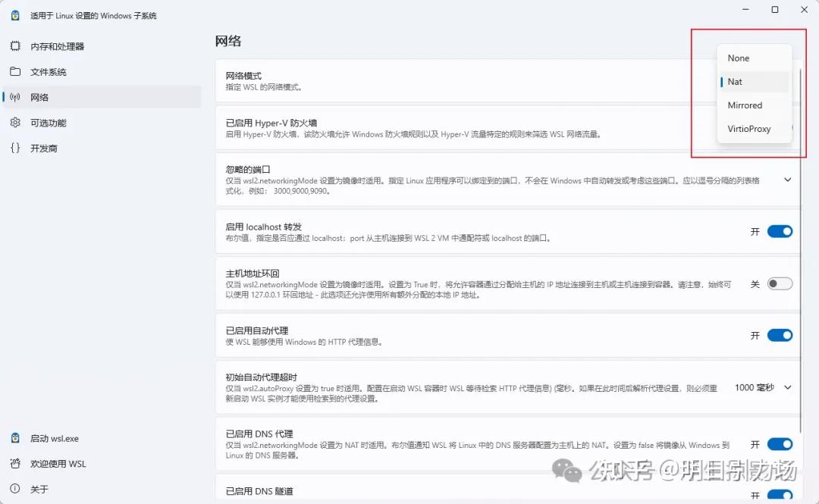Open the 欢迎使用 WSL page
819x504 pixels.
tap(102, 464)
